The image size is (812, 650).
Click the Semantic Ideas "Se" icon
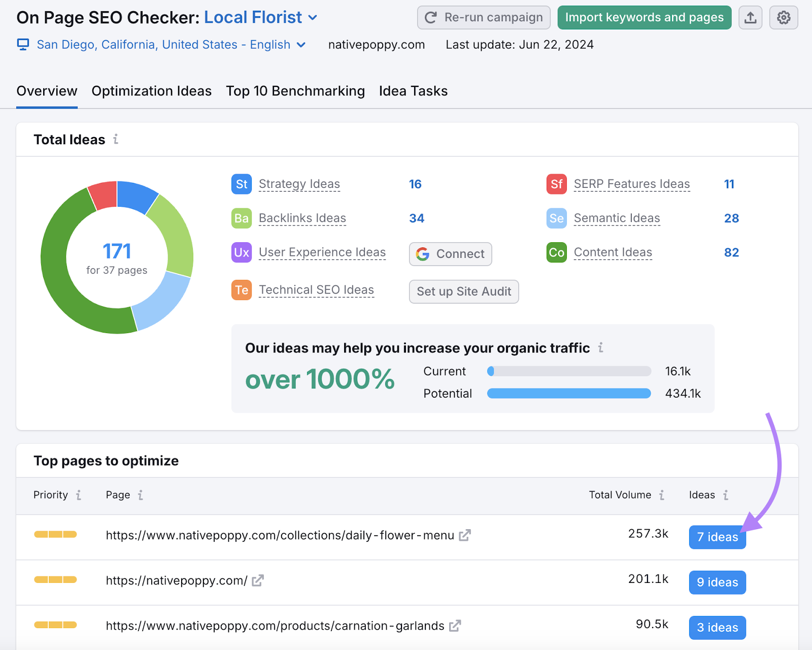pyautogui.click(x=556, y=218)
